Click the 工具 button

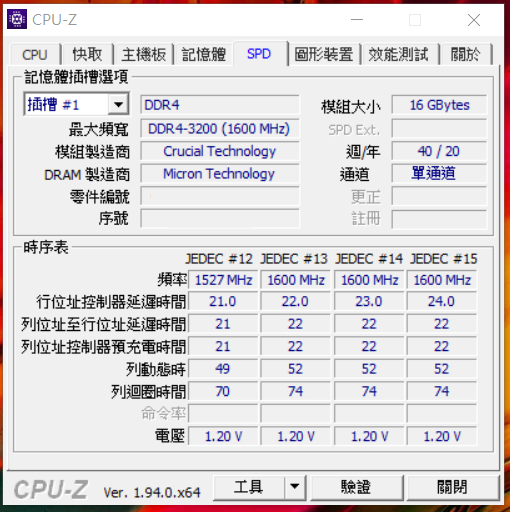(x=249, y=487)
